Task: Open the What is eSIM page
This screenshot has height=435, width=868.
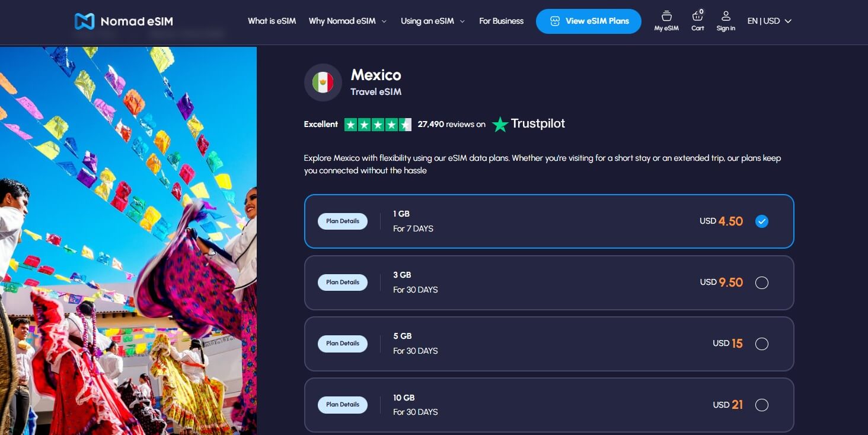Action: 272,21
